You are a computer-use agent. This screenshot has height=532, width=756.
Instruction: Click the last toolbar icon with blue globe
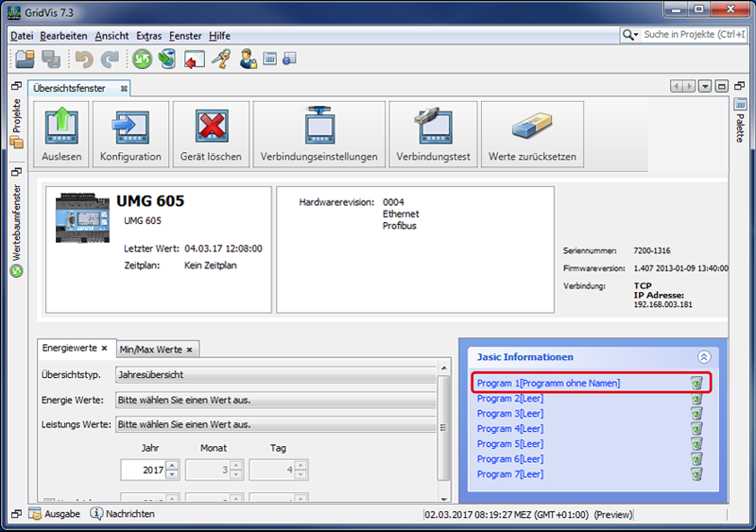pyautogui.click(x=289, y=59)
